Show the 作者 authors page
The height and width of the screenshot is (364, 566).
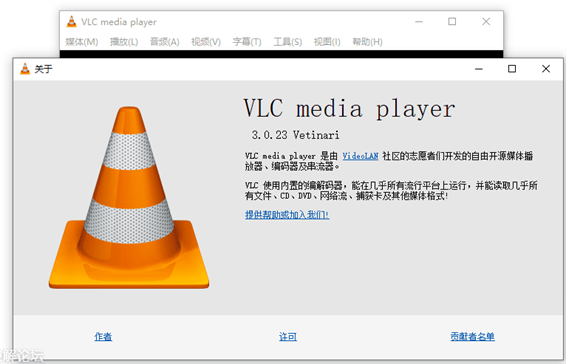103,337
